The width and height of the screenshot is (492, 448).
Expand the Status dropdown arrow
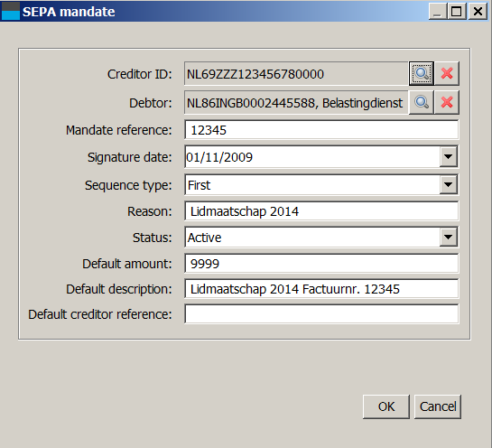click(448, 237)
